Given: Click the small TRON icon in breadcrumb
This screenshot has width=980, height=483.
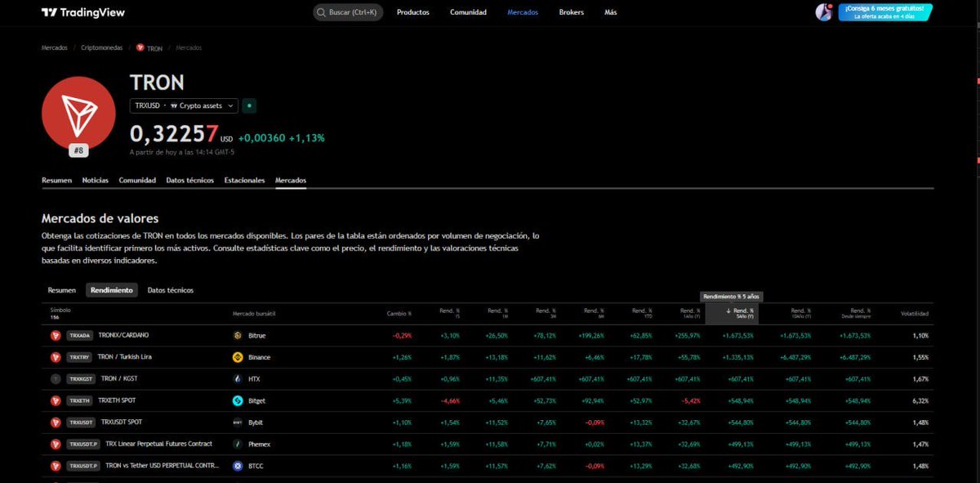Looking at the screenshot, I should click(140, 47).
